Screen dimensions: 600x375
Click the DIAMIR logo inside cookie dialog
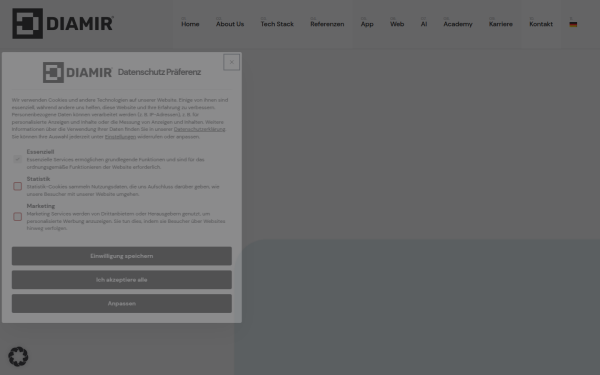[78, 72]
